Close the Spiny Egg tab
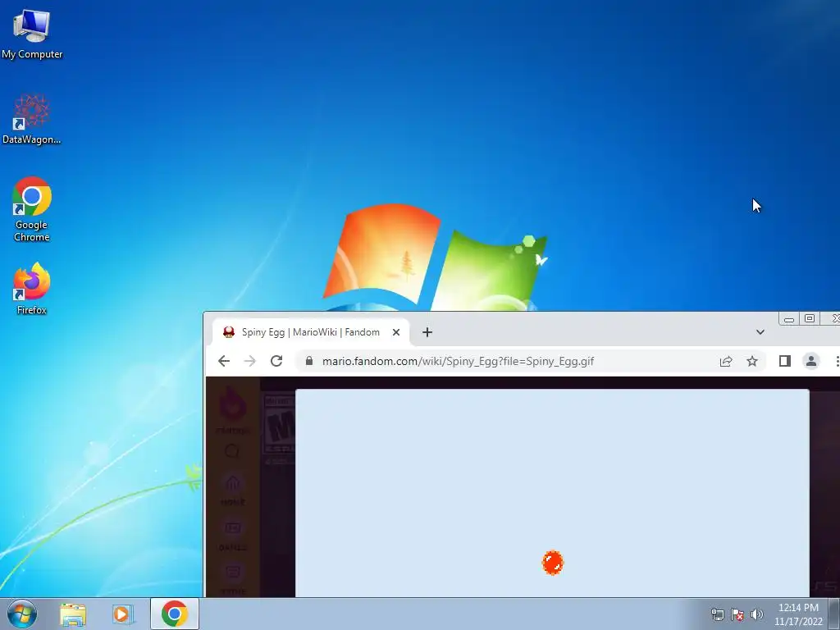 (396, 332)
